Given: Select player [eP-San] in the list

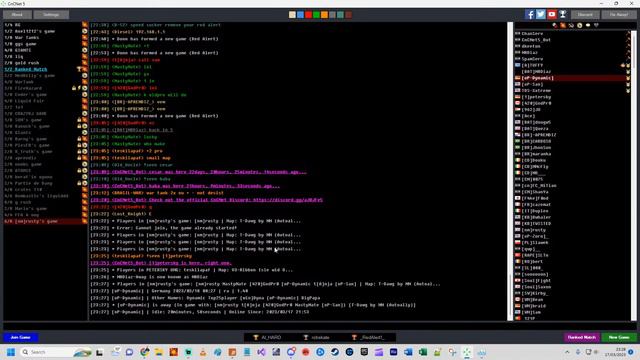Looking at the screenshot, I should (x=572, y=84).
